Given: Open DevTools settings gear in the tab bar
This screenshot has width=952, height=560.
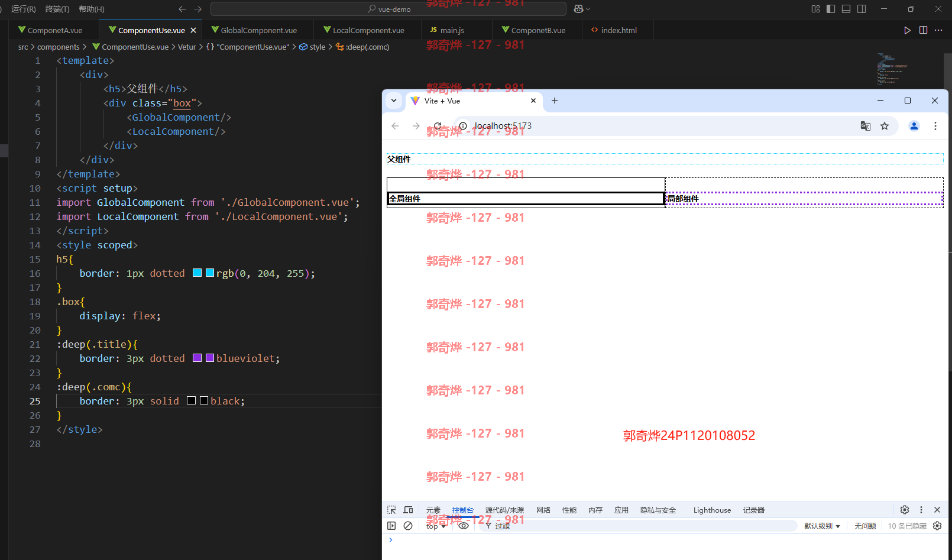Looking at the screenshot, I should coord(905,510).
